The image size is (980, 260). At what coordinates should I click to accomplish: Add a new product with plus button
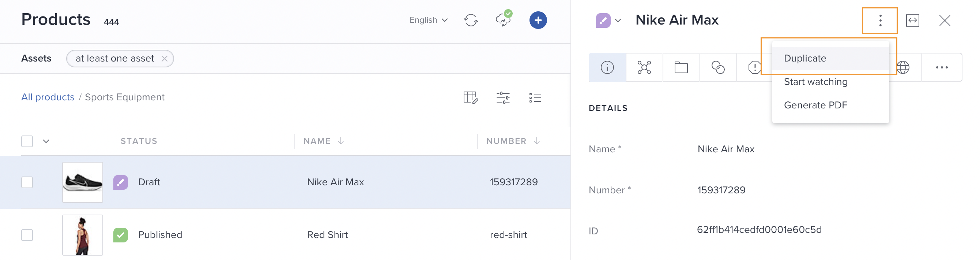coord(538,20)
